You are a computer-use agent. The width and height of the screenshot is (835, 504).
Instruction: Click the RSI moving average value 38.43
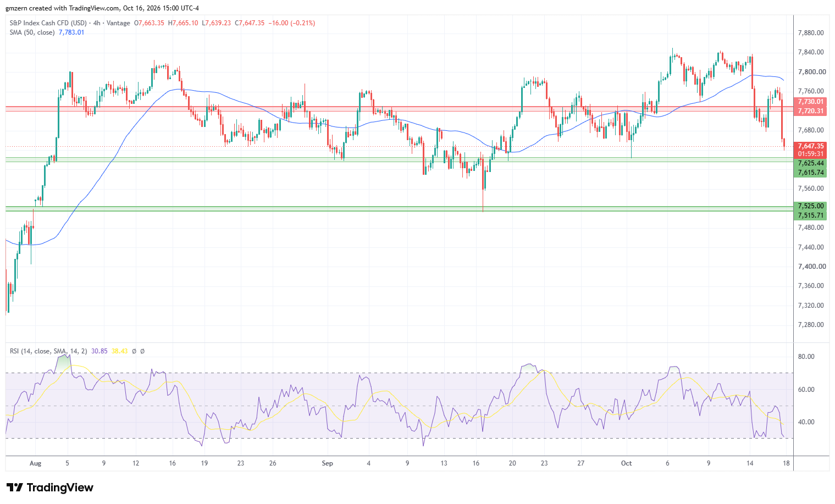click(x=119, y=351)
